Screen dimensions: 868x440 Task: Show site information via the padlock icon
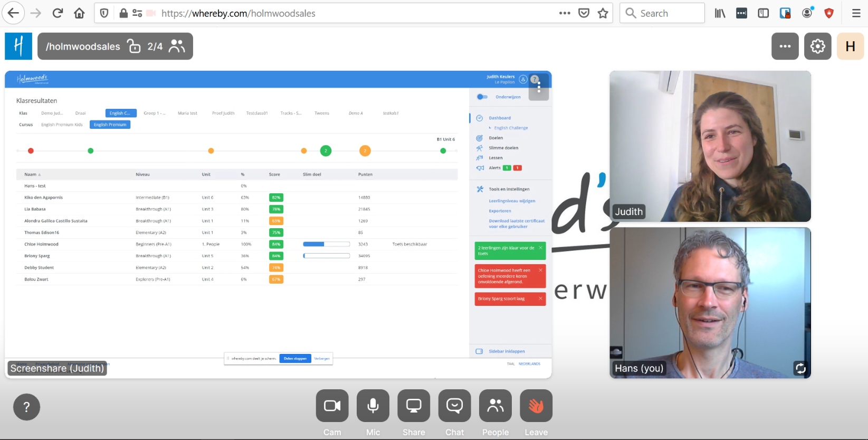[123, 13]
